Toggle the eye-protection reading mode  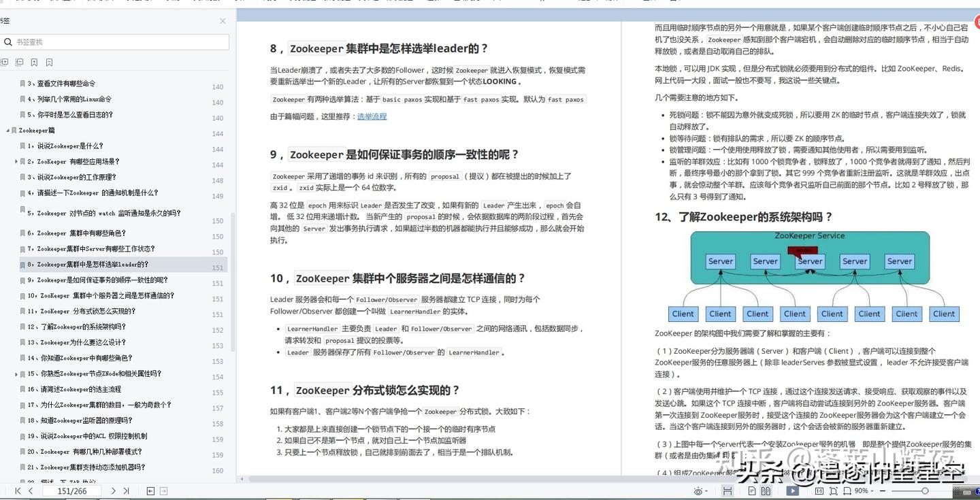click(x=698, y=490)
